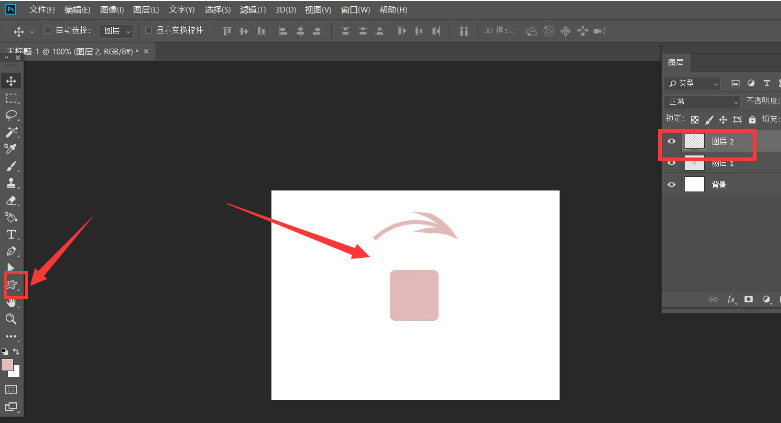Align right edges in options bar
The image size is (781, 423).
[x=317, y=31]
